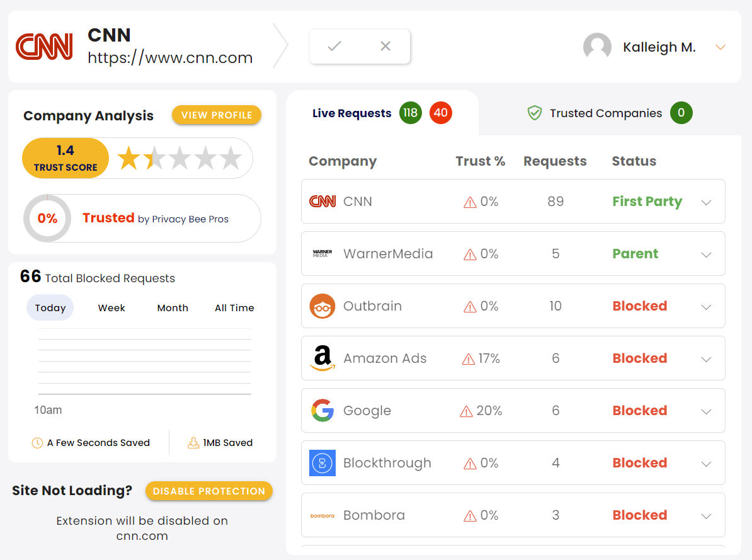
Task: Click warning icon in Bombora row
Action: (x=470, y=517)
